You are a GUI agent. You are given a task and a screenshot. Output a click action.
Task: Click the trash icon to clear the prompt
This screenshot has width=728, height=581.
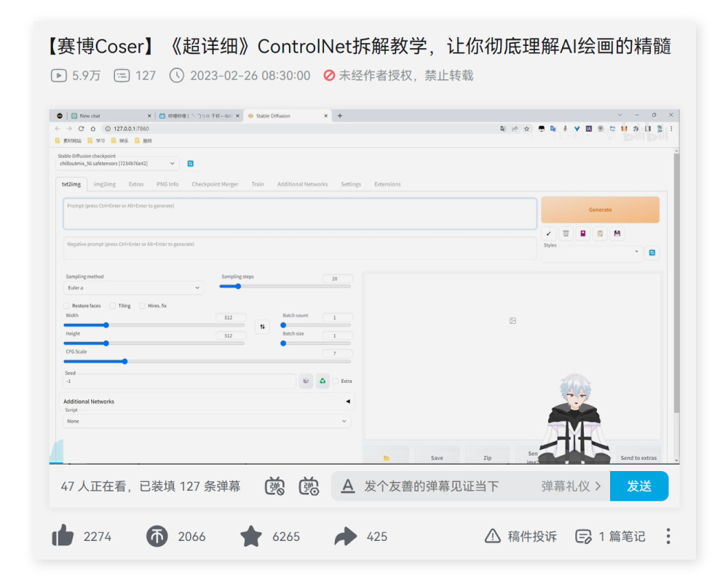click(x=566, y=233)
